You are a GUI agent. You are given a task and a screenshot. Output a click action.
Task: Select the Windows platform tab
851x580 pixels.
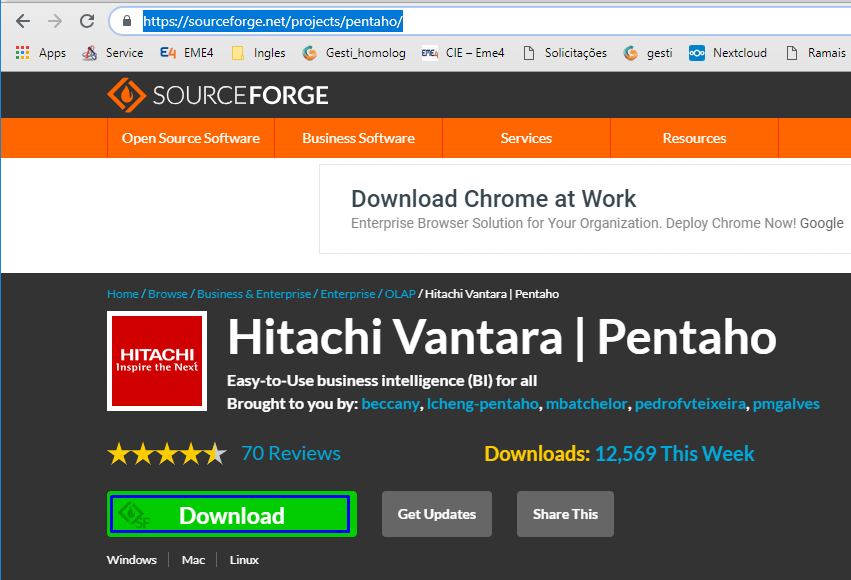pyautogui.click(x=132, y=560)
